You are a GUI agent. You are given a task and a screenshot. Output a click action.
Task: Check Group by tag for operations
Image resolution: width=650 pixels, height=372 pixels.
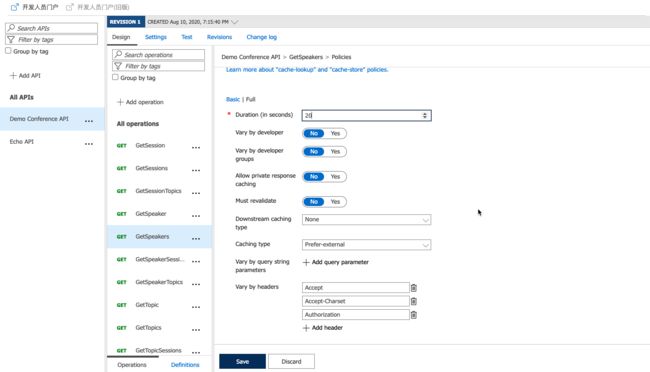115,78
